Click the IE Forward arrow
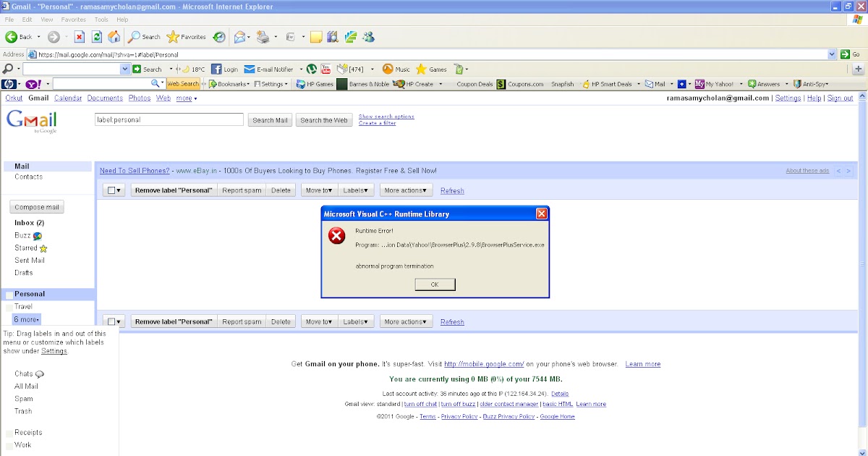This screenshot has width=868, height=456. pos(54,37)
